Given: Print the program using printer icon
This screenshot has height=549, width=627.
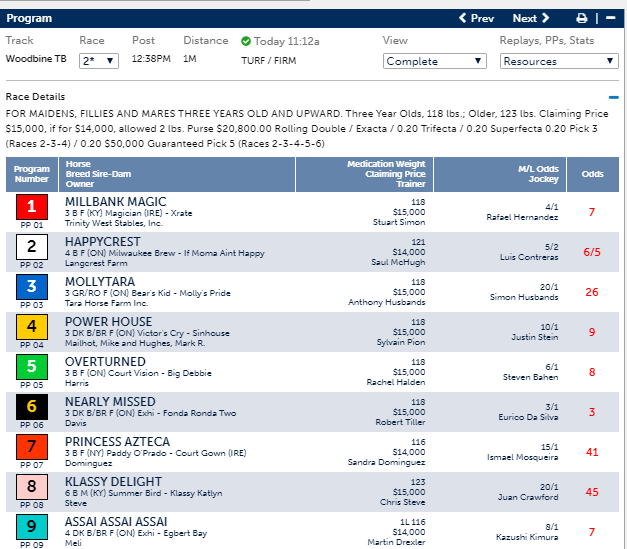Looking at the screenshot, I should click(581, 18).
